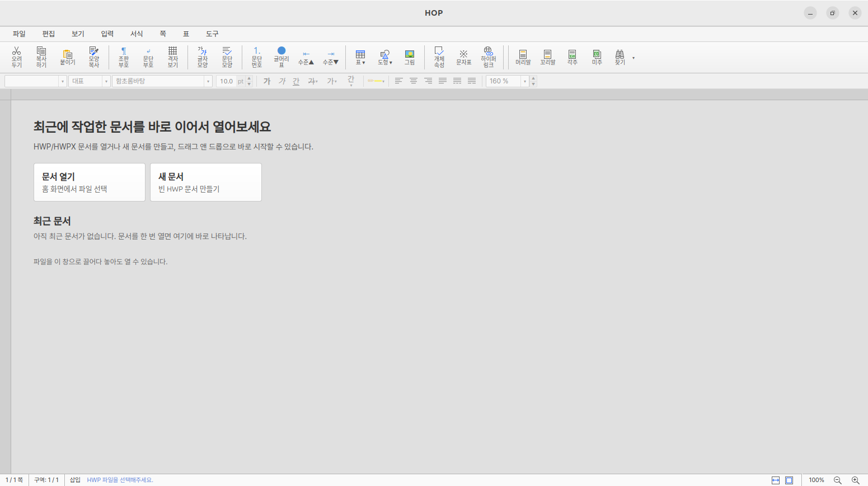
Task: Toggle 격자보기 grid view
Action: pos(173,57)
